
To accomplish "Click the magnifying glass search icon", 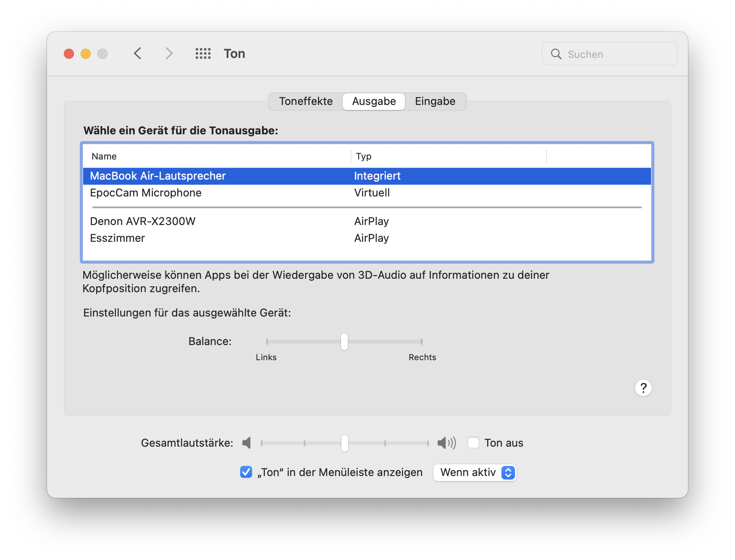I will (x=556, y=54).
